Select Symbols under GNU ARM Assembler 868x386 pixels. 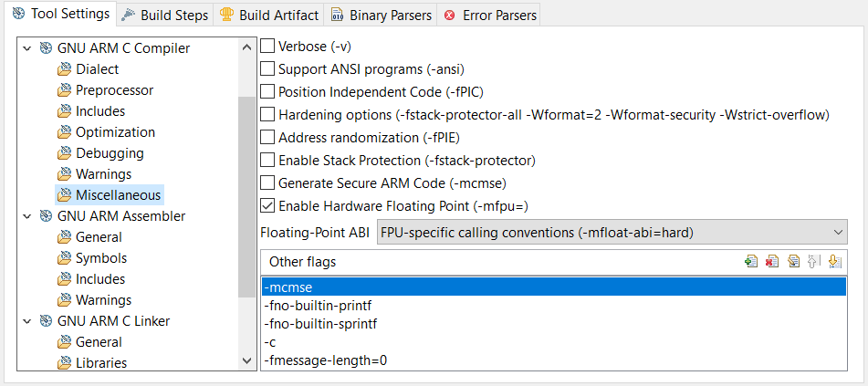[x=100, y=258]
